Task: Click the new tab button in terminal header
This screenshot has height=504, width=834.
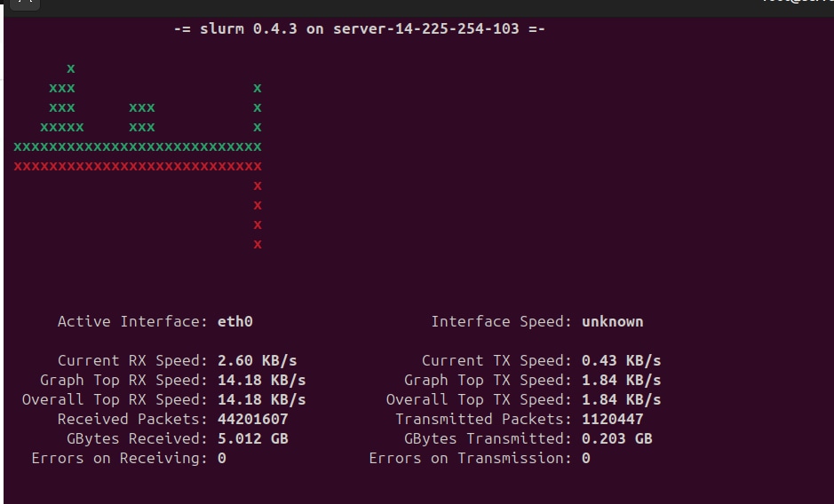Action: point(25,4)
